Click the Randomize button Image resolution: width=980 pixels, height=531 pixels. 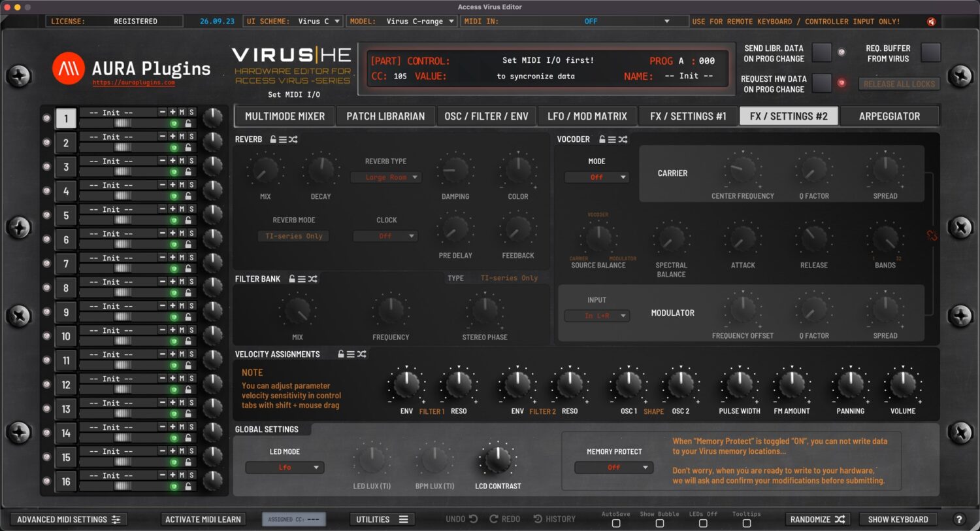817,519
